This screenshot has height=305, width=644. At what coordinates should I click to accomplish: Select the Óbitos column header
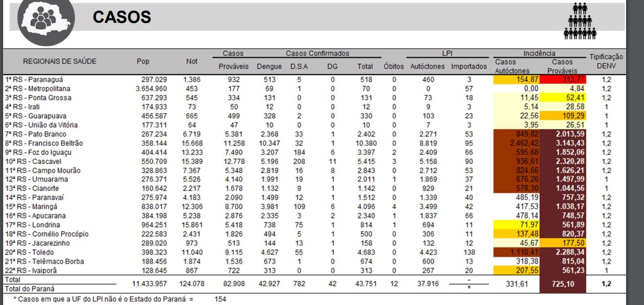[x=394, y=66]
